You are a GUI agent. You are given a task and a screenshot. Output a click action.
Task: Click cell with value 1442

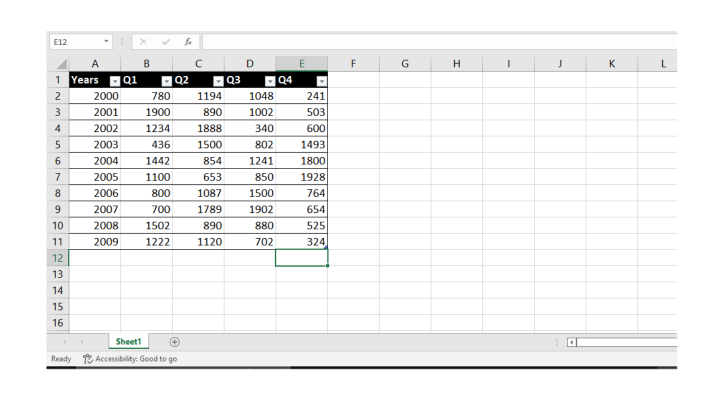click(147, 161)
